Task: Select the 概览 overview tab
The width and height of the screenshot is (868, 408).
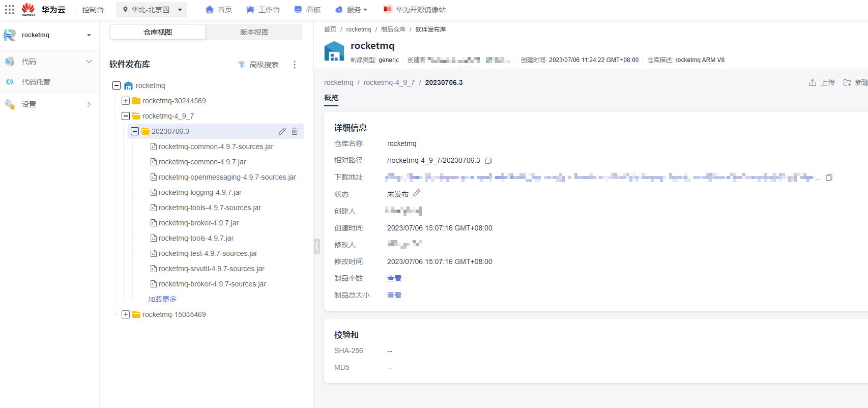Action: (331, 98)
